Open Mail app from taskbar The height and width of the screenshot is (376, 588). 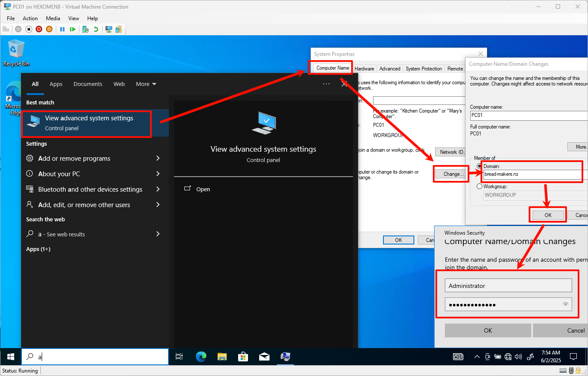[x=264, y=357]
